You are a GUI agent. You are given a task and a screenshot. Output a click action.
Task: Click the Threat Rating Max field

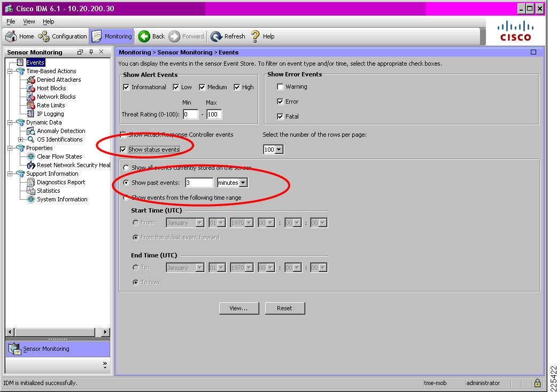[214, 114]
